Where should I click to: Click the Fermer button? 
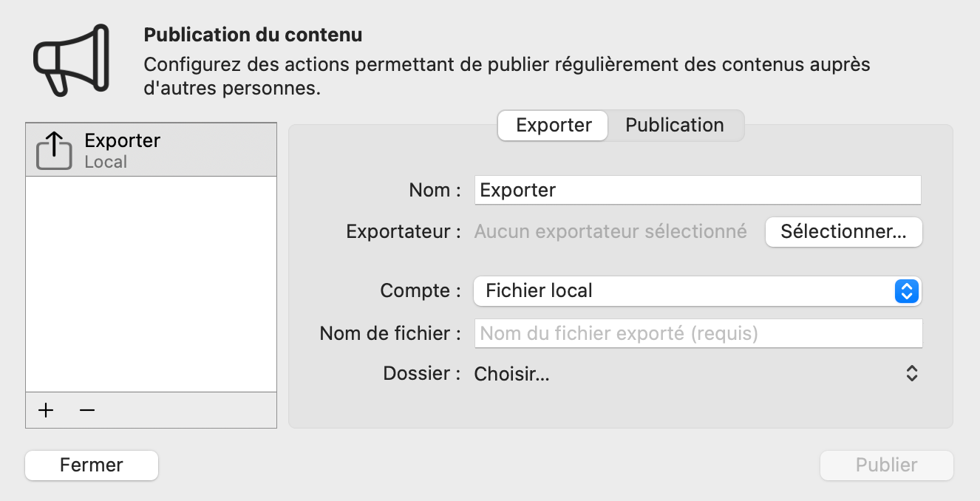coord(92,466)
